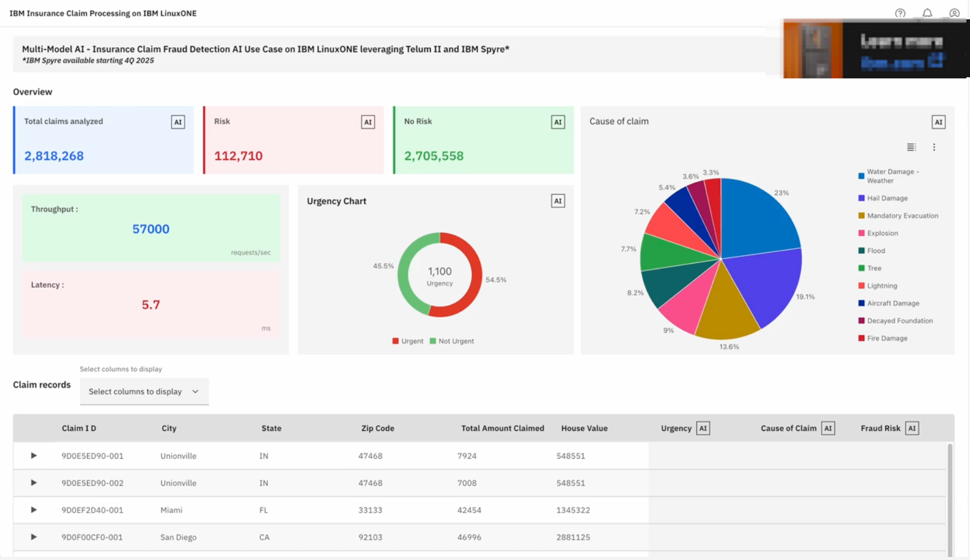970x560 pixels.
Task: Click house value cell 2881125
Action: point(573,537)
